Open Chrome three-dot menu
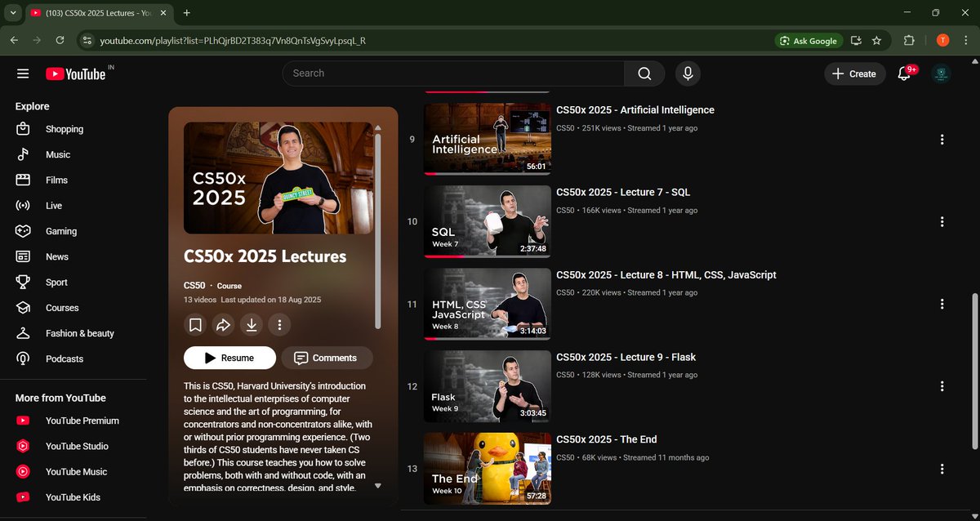The width and height of the screenshot is (980, 521). click(966, 41)
